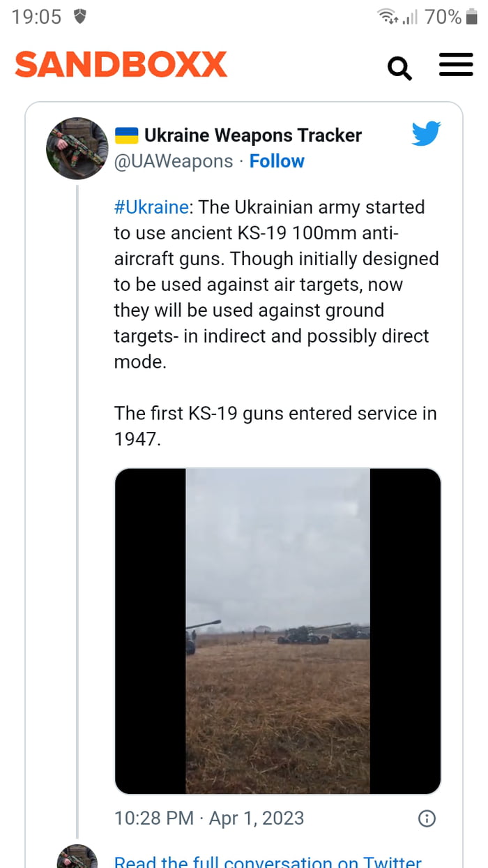Click the Twitter bird icon on the tweet
Viewport: 488px width, 868px height.
(x=426, y=135)
